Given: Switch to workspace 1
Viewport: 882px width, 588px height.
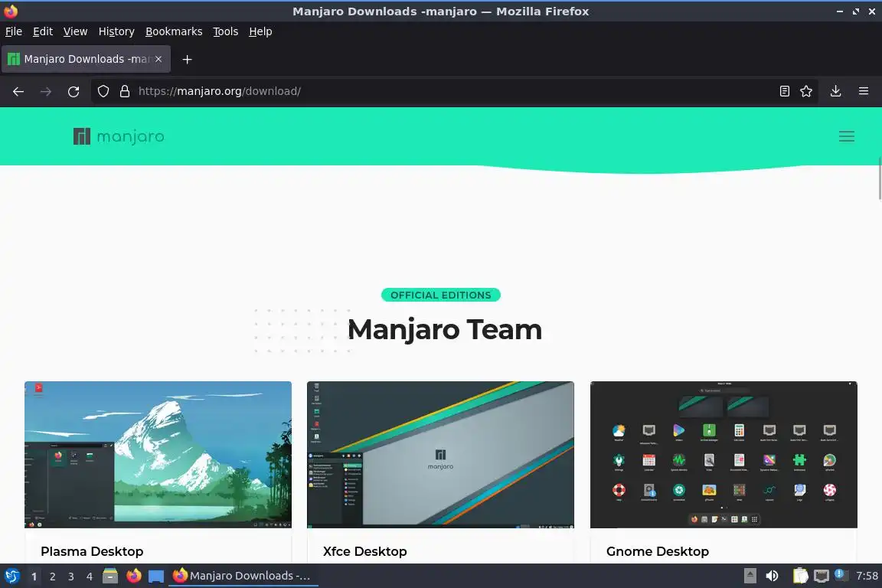Looking at the screenshot, I should (x=34, y=577).
